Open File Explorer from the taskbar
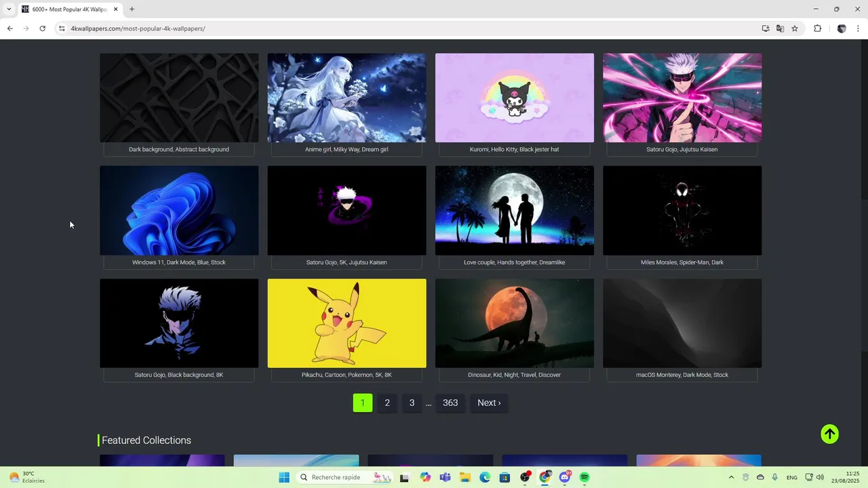This screenshot has width=868, height=488. (x=465, y=477)
